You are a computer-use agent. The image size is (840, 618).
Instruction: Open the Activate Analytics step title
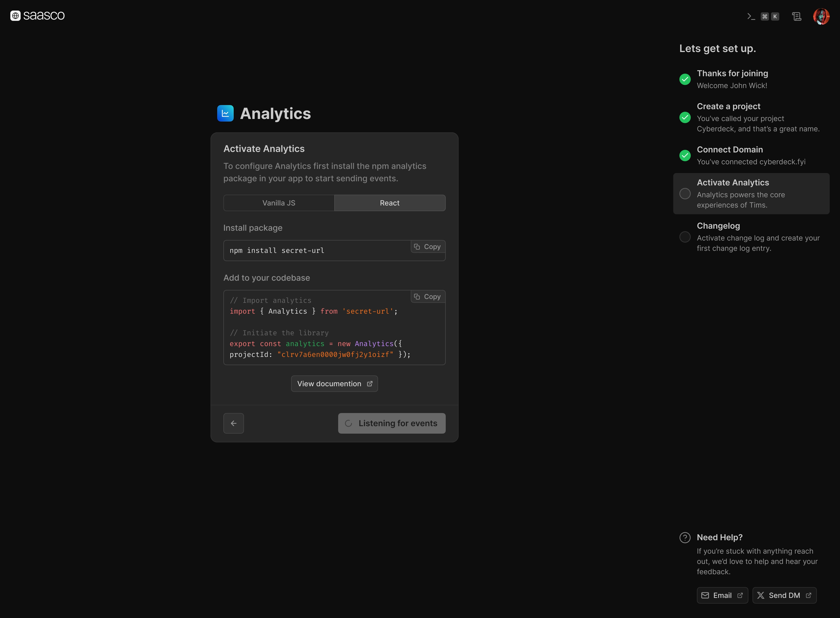pyautogui.click(x=733, y=183)
